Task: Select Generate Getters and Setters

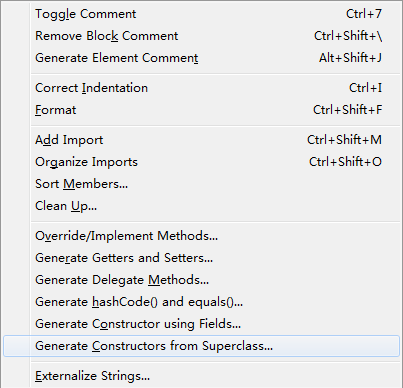Action: [x=201, y=258]
